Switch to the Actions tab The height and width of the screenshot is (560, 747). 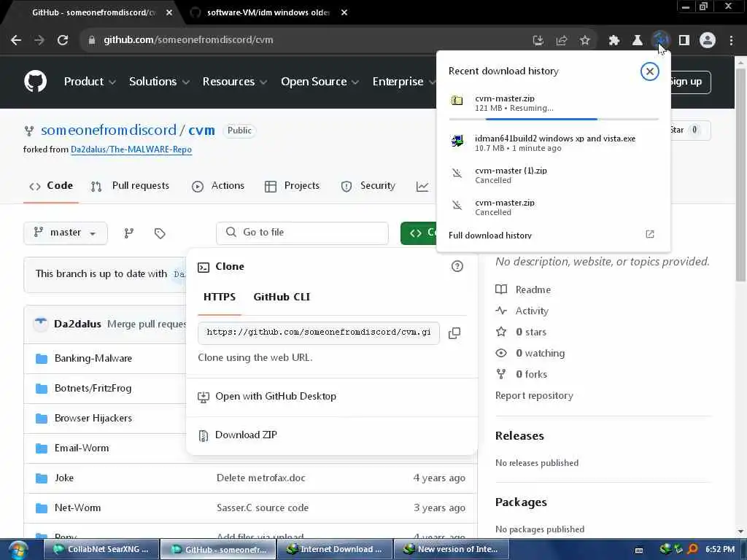(218, 186)
